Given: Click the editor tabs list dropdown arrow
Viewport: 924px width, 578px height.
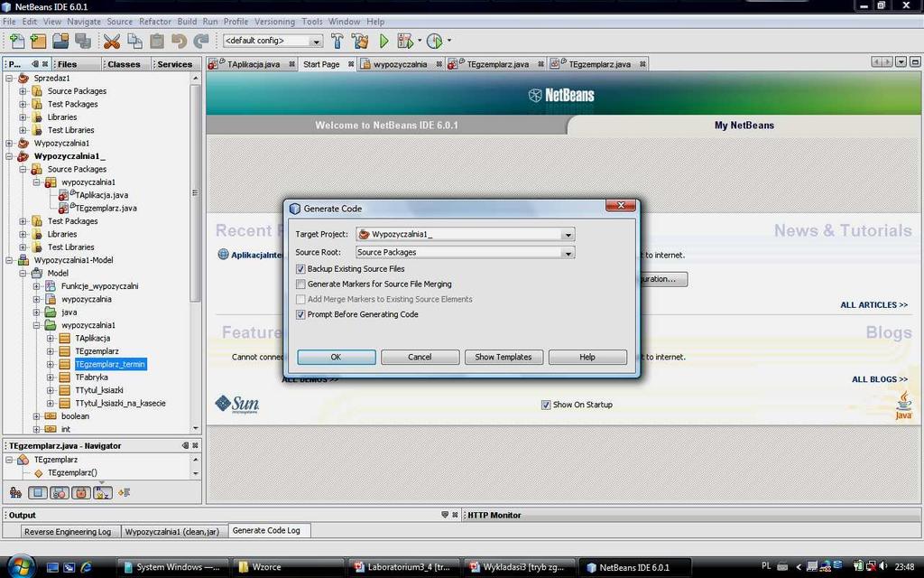Looking at the screenshot, I should point(901,61).
